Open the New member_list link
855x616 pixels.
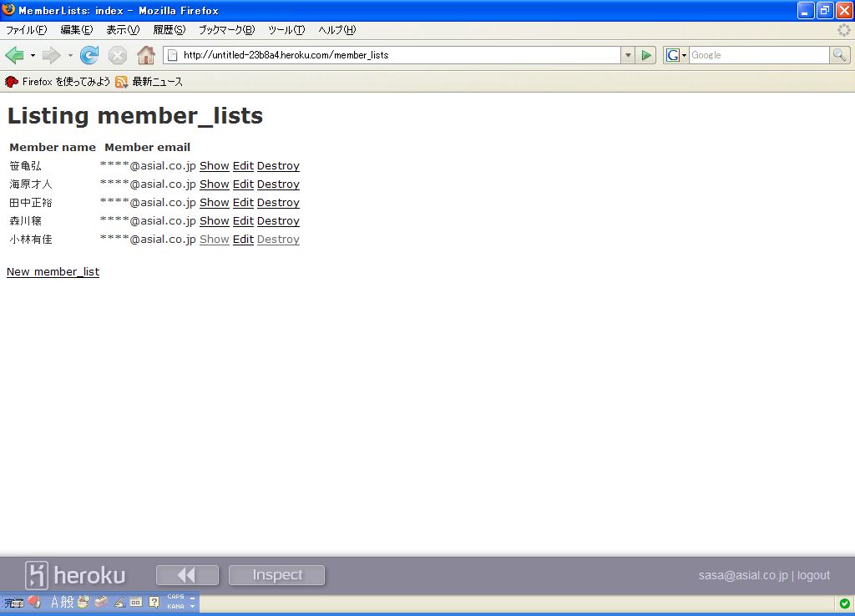(53, 271)
